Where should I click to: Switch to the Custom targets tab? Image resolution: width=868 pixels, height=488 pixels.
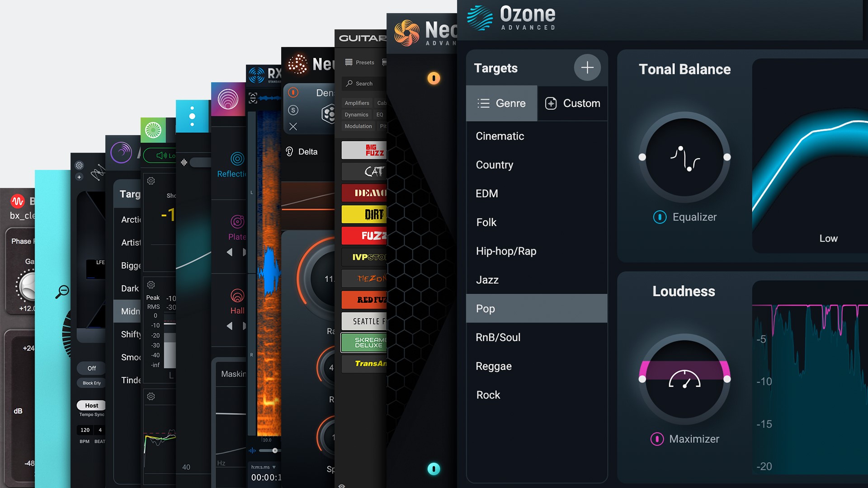pos(572,103)
